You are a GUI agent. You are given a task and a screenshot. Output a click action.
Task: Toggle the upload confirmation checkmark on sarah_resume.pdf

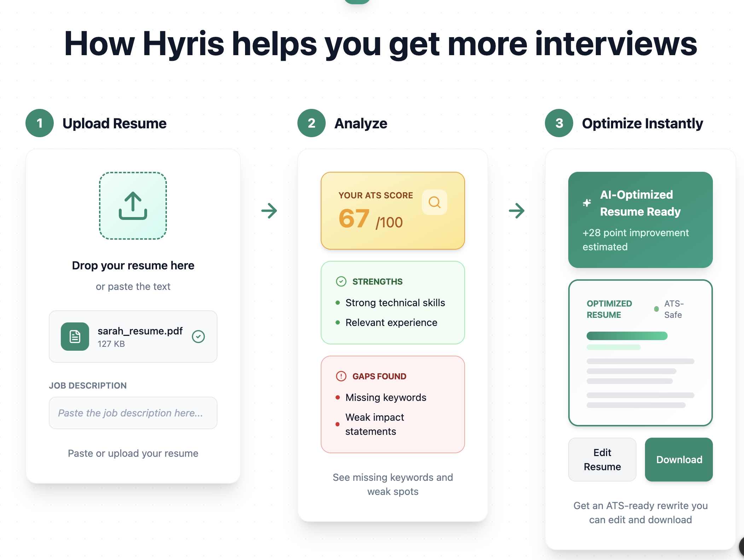(x=199, y=337)
